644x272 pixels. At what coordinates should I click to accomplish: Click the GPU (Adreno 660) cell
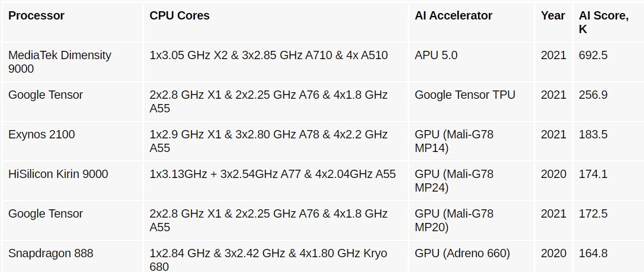[462, 253]
